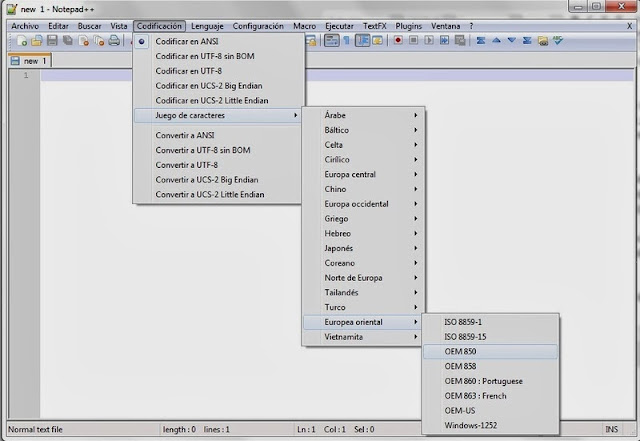640x441 pixels.
Task: Select ISO 8859-15 encoding
Action: tap(490, 337)
